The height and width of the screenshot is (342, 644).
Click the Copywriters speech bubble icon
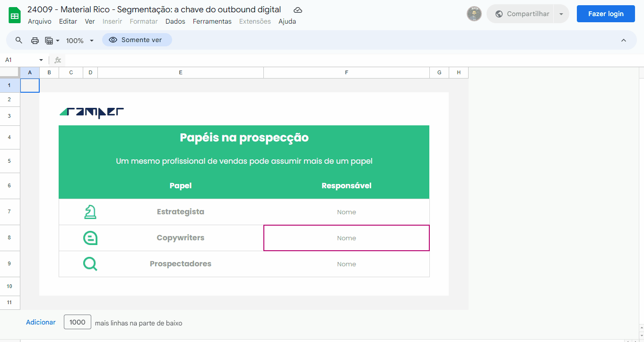point(90,238)
